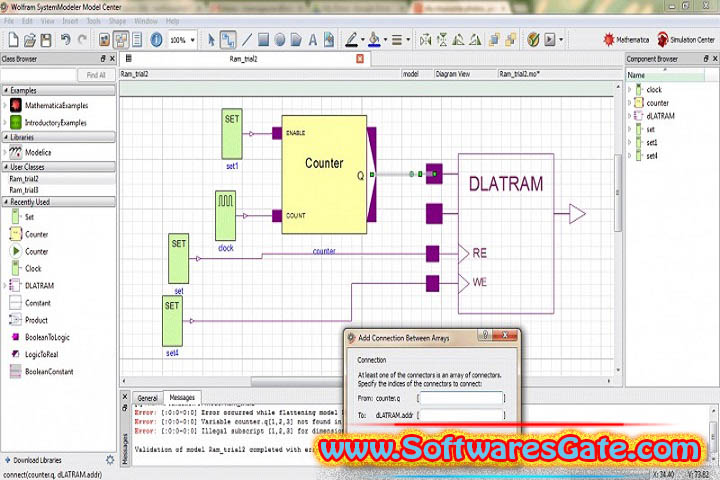Screen dimensions: 720x480
Task: Select the rectangle shape tool
Action: [263, 40]
